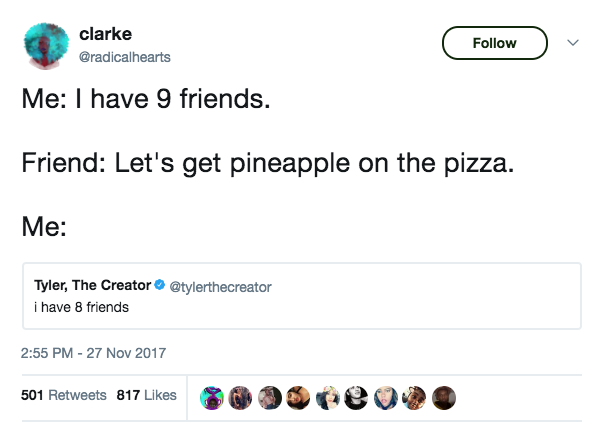
Task: Open the second liker avatar in the row
Action: tap(241, 396)
